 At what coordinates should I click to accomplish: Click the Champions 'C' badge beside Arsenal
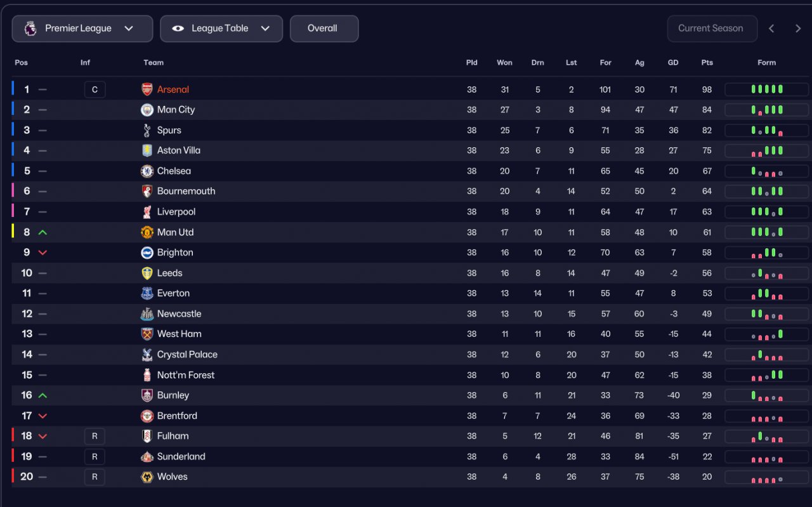click(x=95, y=89)
